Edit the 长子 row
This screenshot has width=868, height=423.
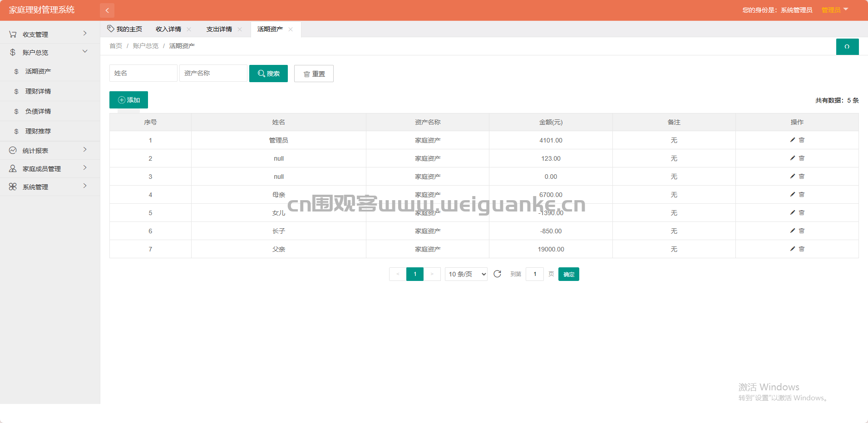793,231
